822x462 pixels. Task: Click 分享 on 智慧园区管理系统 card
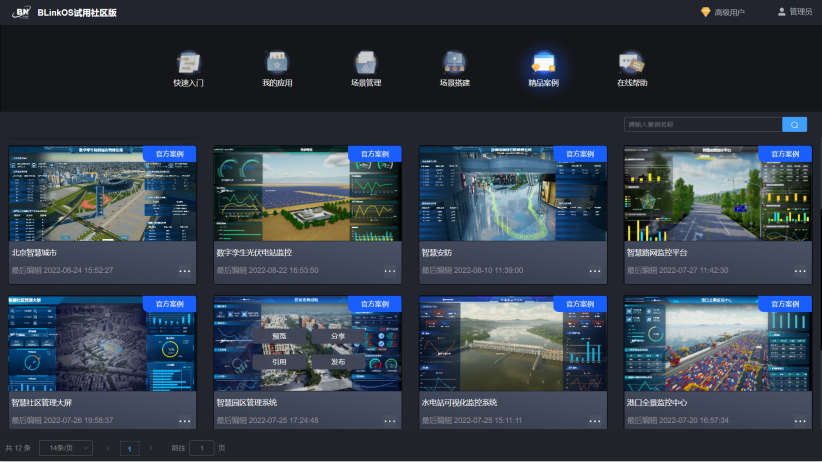[337, 337]
